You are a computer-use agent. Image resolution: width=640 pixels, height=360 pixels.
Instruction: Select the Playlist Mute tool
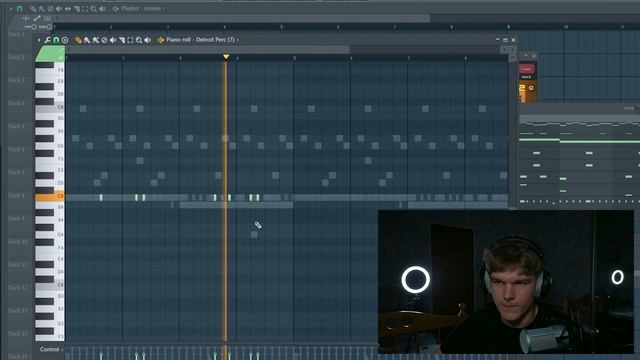click(59, 9)
